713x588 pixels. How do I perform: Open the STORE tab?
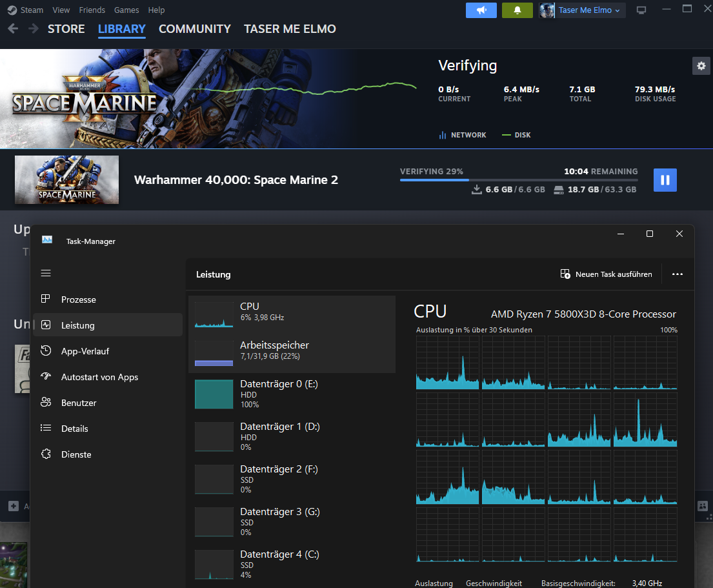[x=66, y=29]
